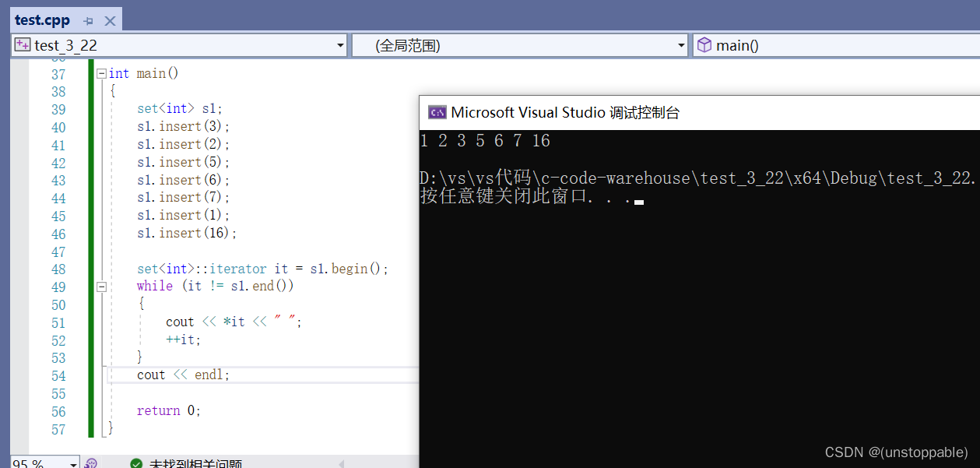The image size is (980, 468).
Task: Click the closing brace on line 57
Action: pyautogui.click(x=111, y=428)
